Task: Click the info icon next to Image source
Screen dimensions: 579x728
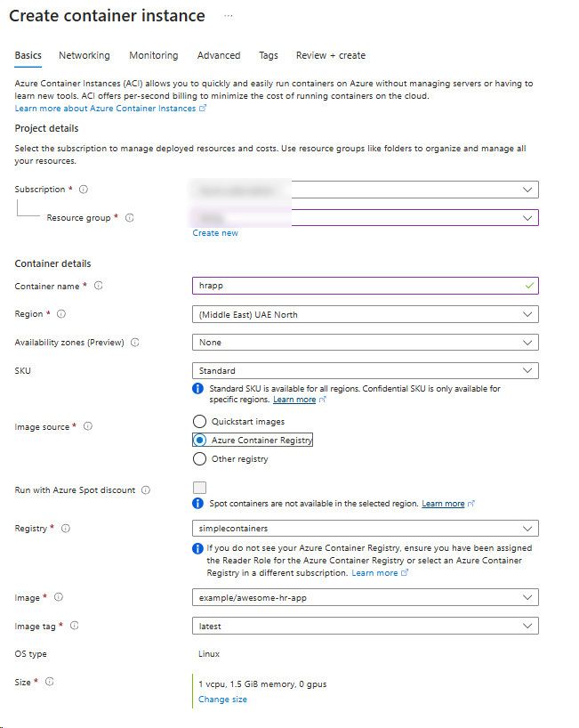Action: 88,426
